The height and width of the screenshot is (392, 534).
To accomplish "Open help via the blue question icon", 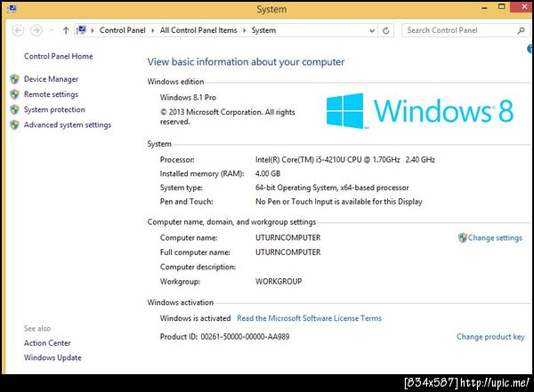I will pos(530,49).
